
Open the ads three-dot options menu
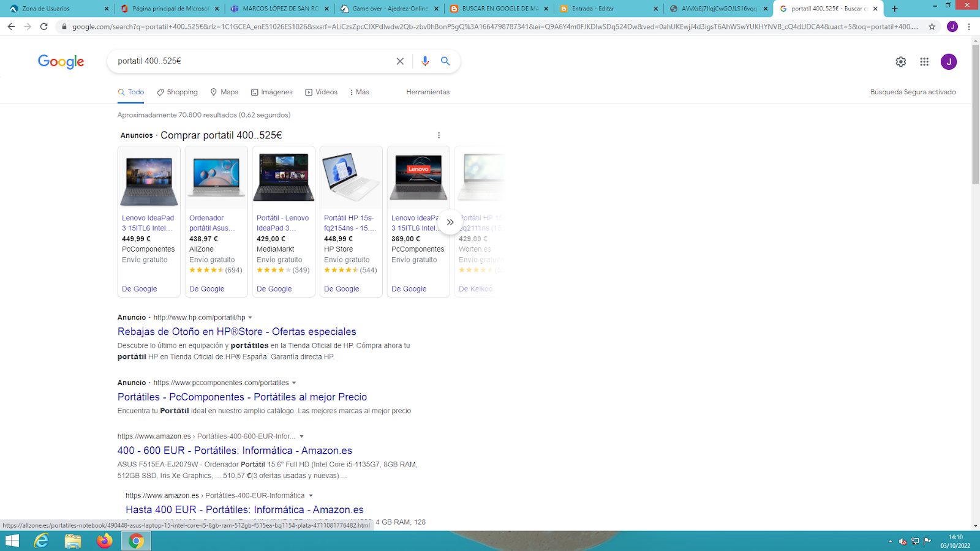point(439,135)
